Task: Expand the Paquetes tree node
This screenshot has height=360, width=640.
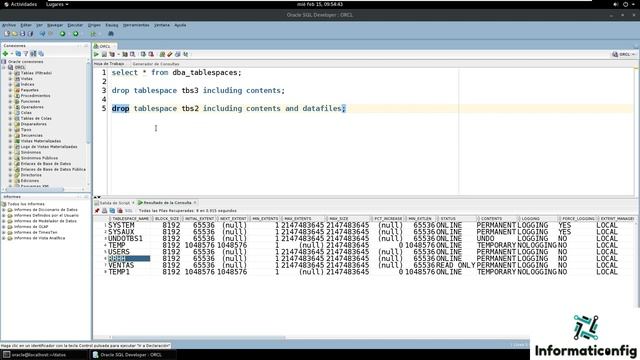Action: tap(11, 90)
